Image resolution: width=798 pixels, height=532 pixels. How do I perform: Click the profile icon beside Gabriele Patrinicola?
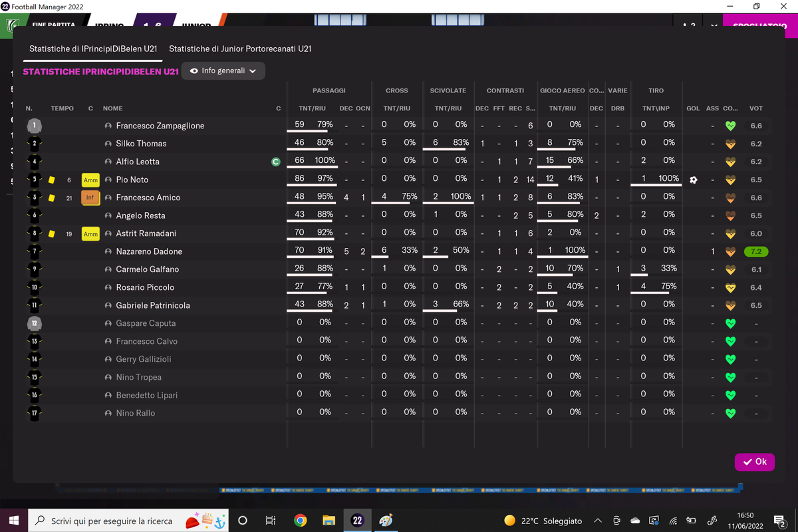[108, 305]
